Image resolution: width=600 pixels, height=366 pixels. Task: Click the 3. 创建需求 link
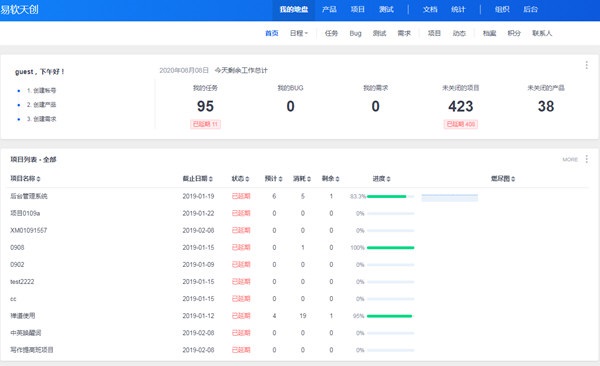pos(41,119)
